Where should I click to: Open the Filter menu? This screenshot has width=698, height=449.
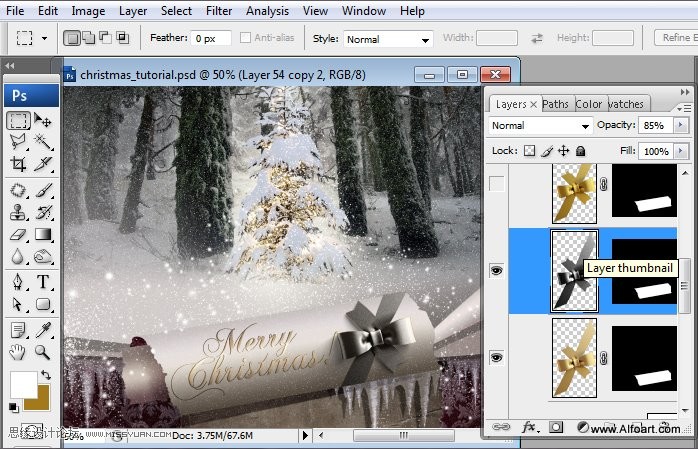(x=219, y=11)
